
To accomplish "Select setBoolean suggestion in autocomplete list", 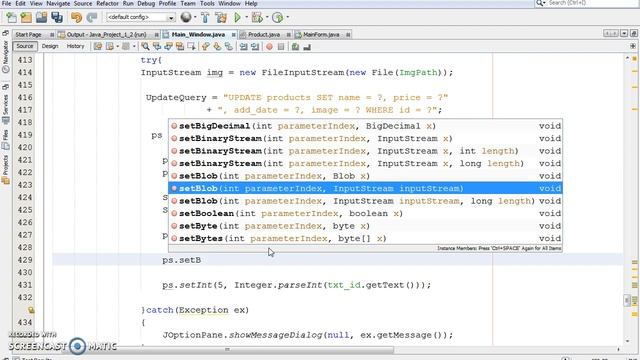I will [365, 213].
